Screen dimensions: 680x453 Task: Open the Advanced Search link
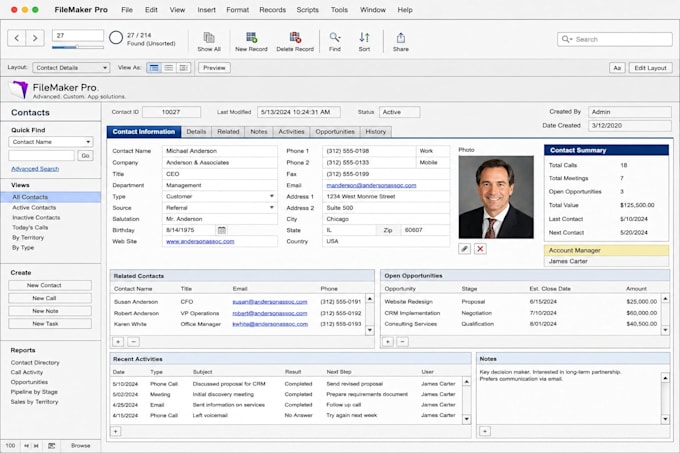coord(35,169)
